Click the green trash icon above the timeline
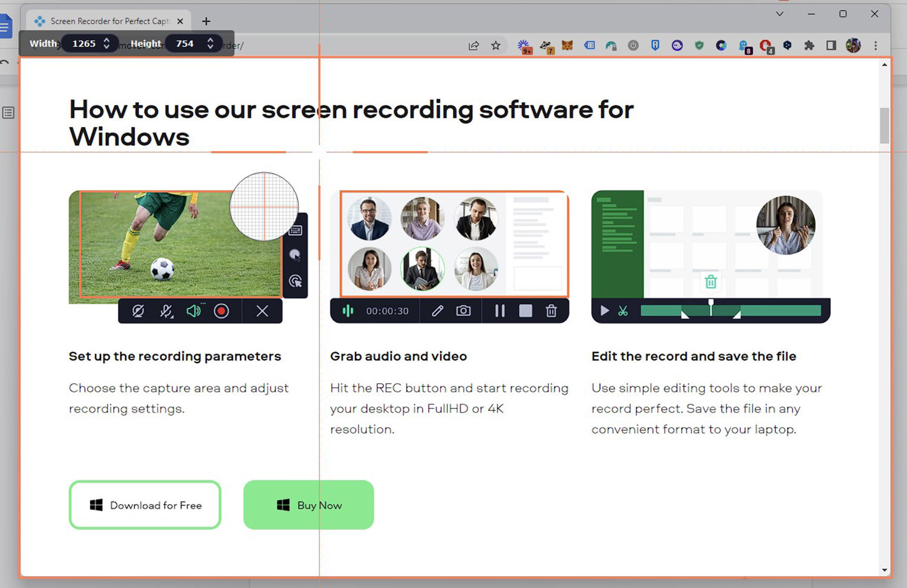This screenshot has height=588, width=907. [x=711, y=282]
